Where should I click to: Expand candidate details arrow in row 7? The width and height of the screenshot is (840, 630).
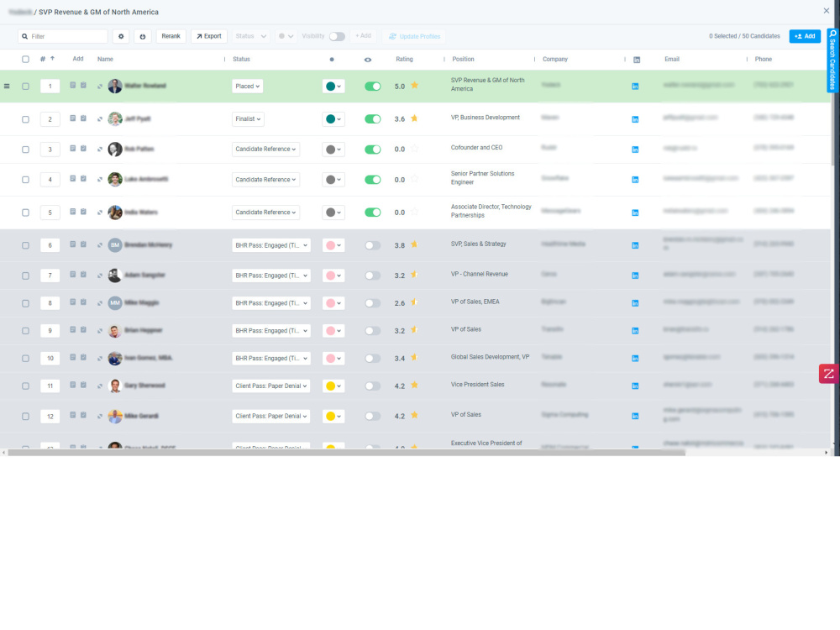[x=100, y=276]
